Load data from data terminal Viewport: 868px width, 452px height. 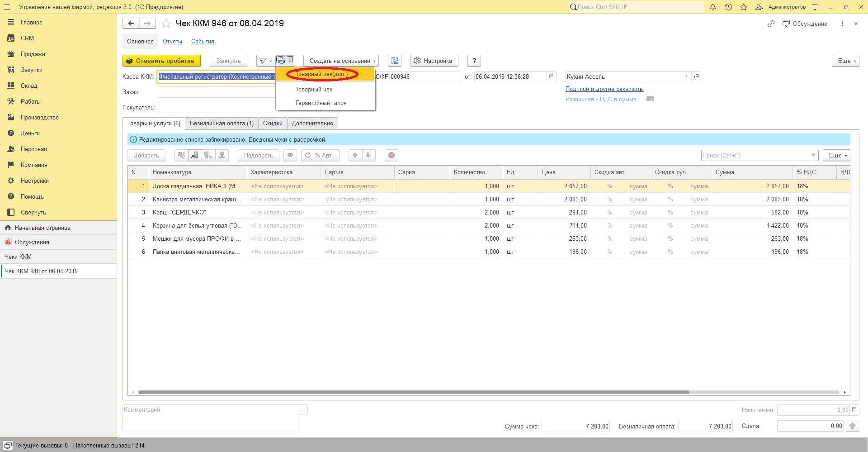point(195,155)
